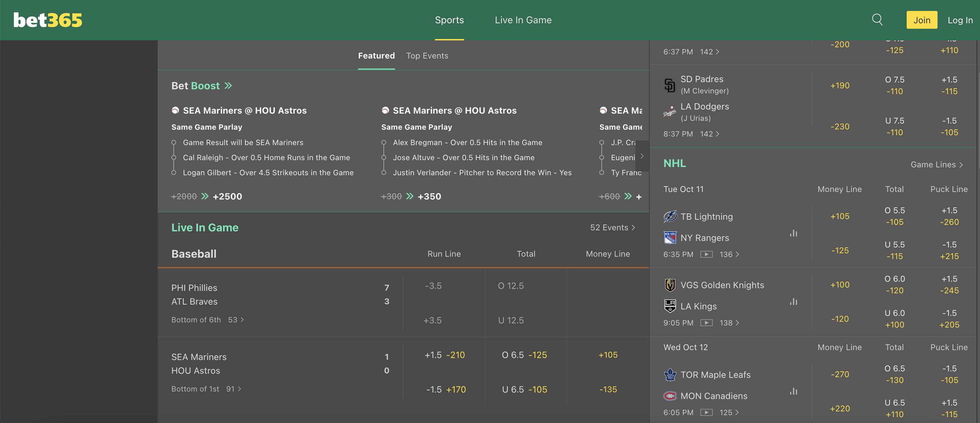Click the Log In link

click(959, 20)
